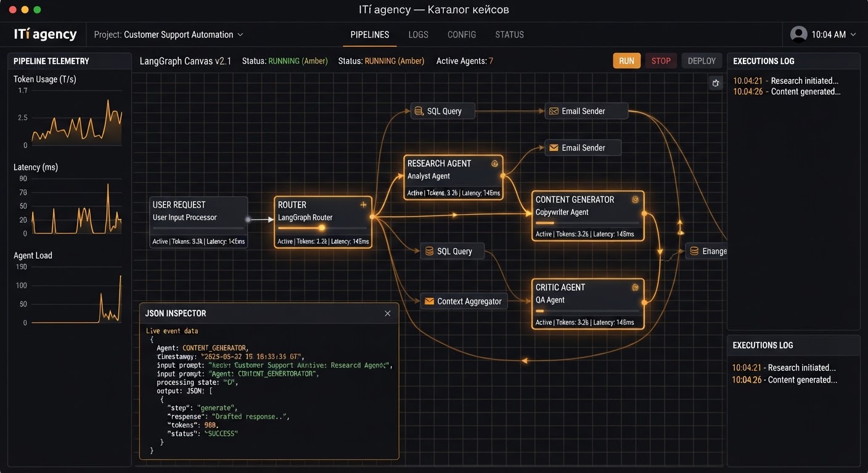Image resolution: width=868 pixels, height=473 pixels.
Task: Click the outlined envelope icon on Email Sender
Action: tap(554, 111)
